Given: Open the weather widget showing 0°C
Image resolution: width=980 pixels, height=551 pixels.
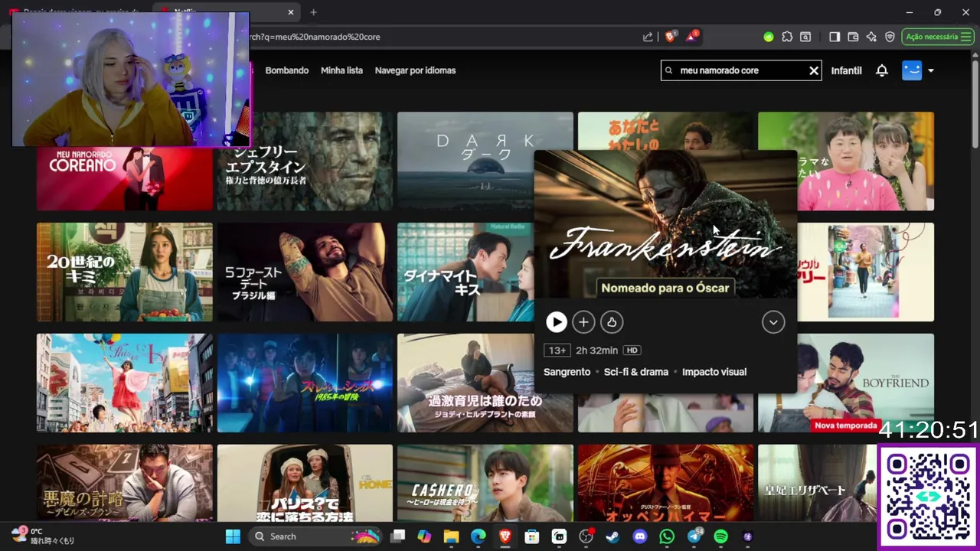Looking at the screenshot, I should pos(43,536).
